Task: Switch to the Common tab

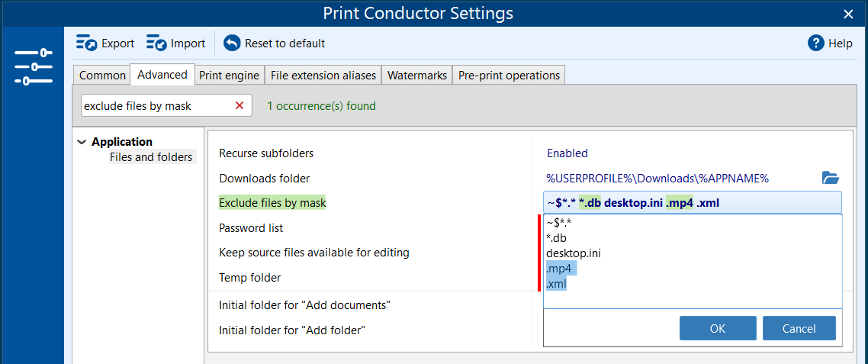Action: 102,75
